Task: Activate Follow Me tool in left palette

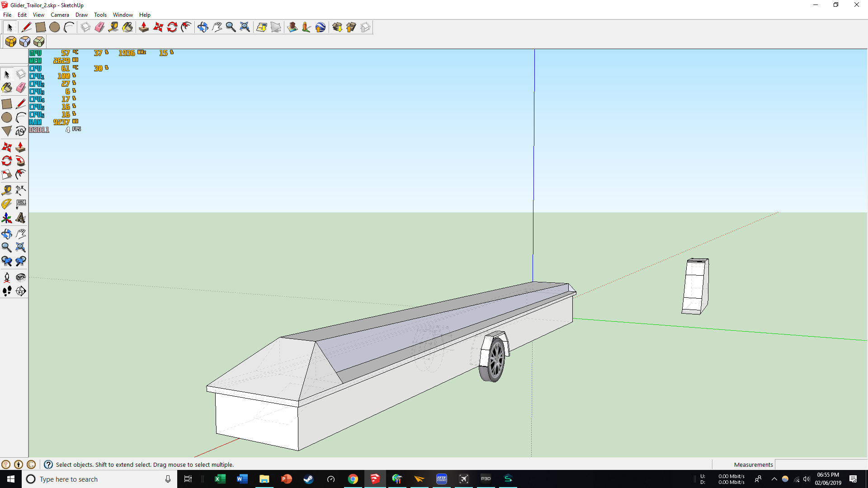Action: (x=21, y=161)
